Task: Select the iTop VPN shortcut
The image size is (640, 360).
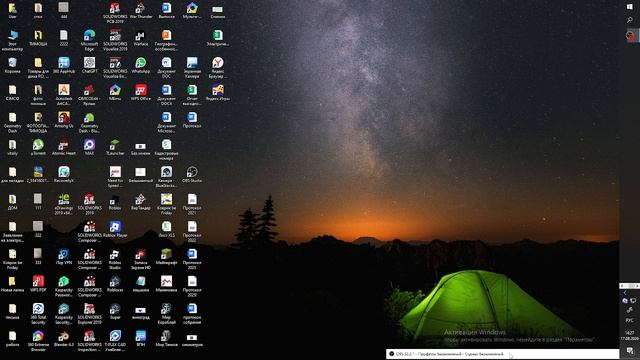Action: point(64,257)
